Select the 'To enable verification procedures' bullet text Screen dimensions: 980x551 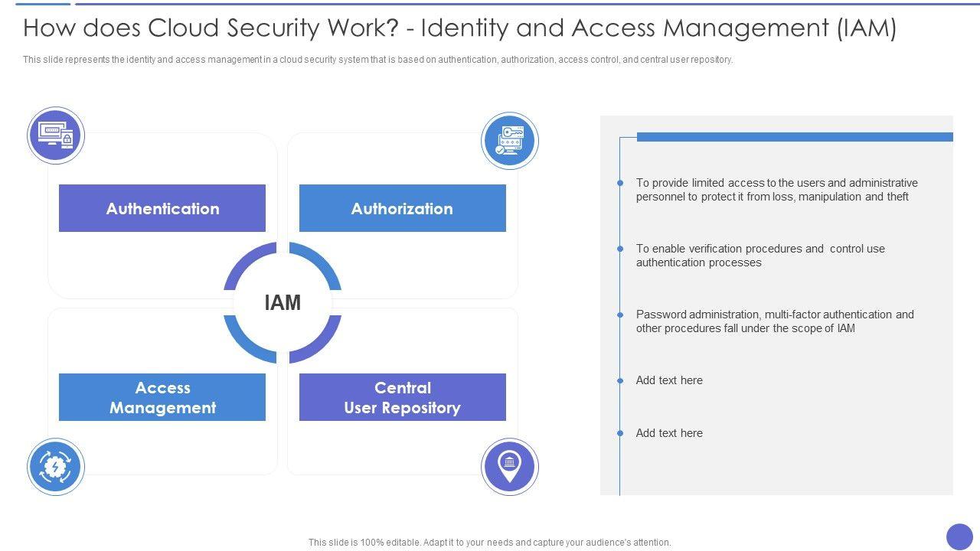click(x=760, y=256)
